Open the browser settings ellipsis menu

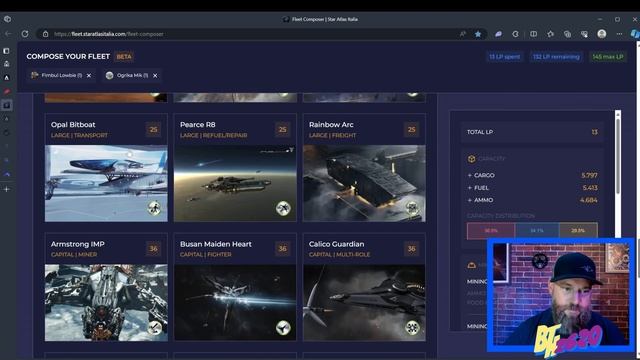point(619,34)
